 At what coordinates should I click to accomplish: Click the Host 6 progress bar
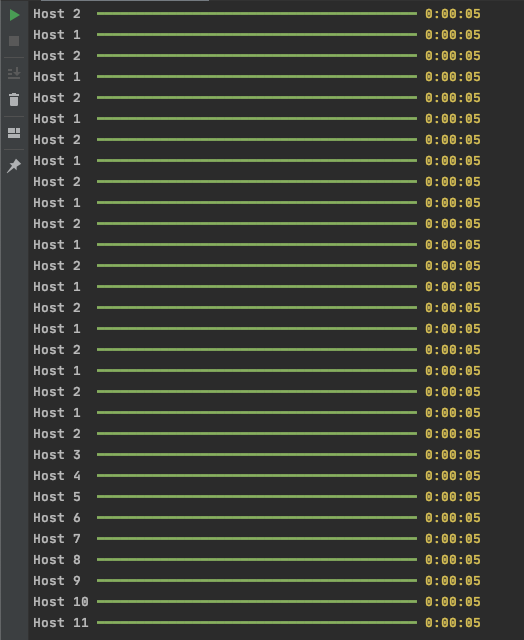point(257,518)
